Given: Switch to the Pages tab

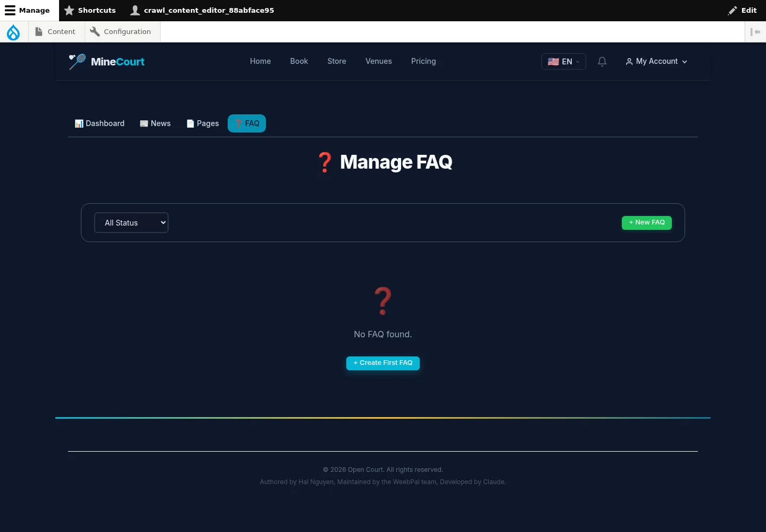Looking at the screenshot, I should [x=203, y=123].
